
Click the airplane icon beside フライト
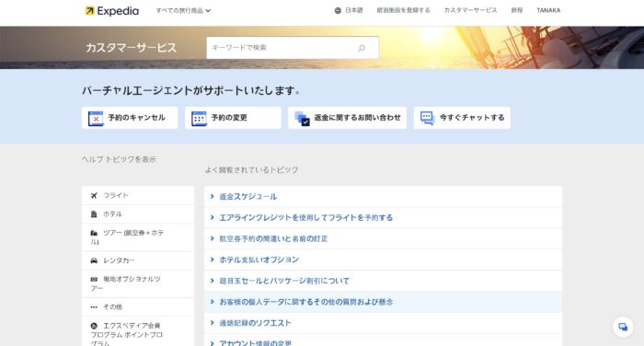(94, 196)
